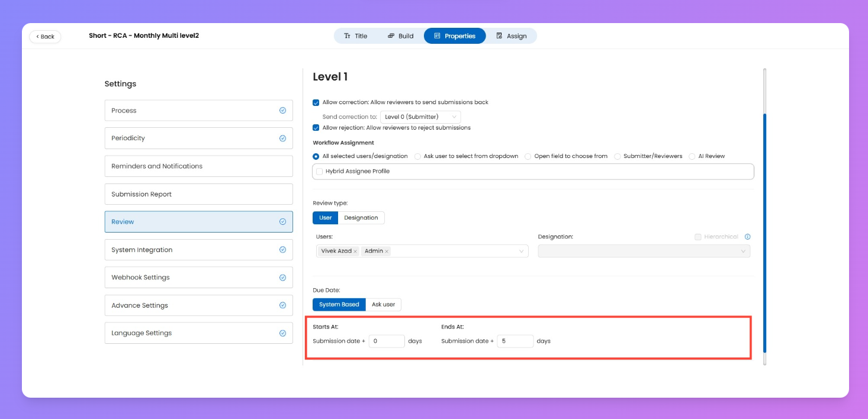The width and height of the screenshot is (868, 419).
Task: Select All selected users/designation radio
Action: point(316,156)
